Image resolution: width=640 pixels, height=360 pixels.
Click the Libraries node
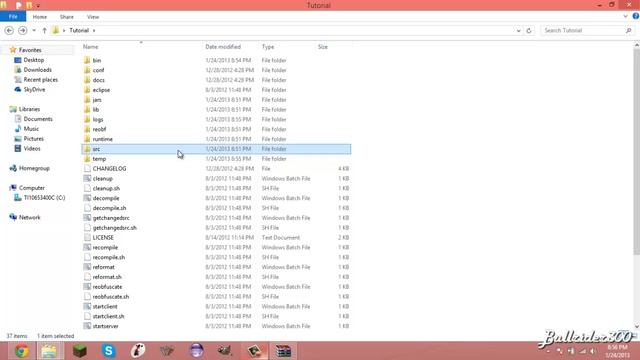click(x=29, y=109)
